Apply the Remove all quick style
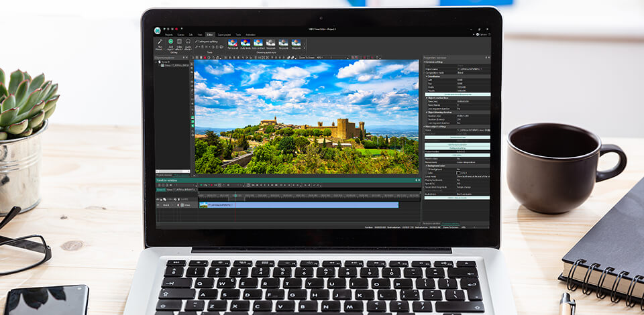 click(x=233, y=44)
